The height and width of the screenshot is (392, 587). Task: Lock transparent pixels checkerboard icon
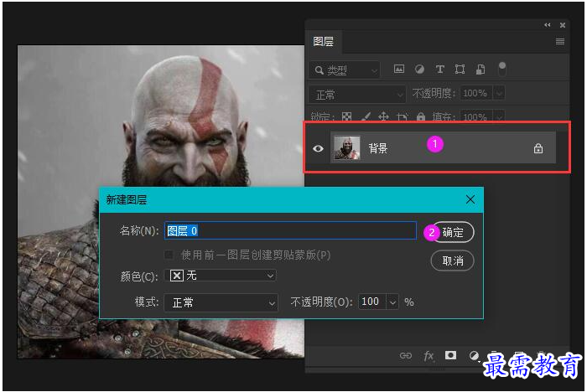346,117
